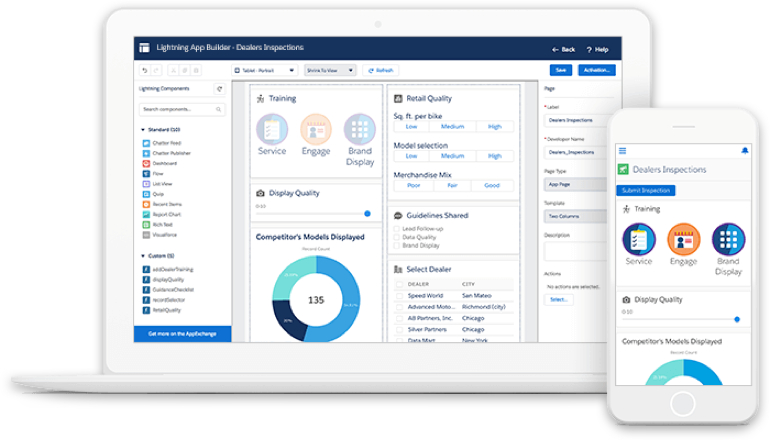Open the Tablet - Portrait device dropdown
This screenshot has width=770, height=440.
pos(264,70)
